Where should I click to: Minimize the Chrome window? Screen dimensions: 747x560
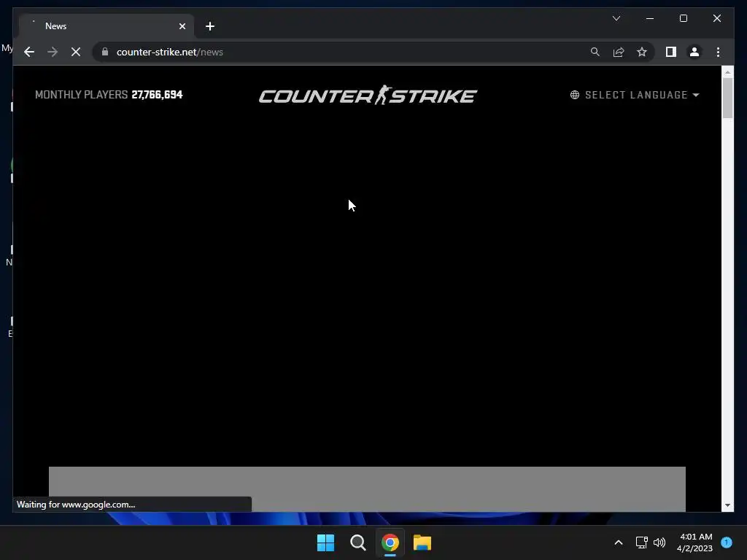coord(650,18)
